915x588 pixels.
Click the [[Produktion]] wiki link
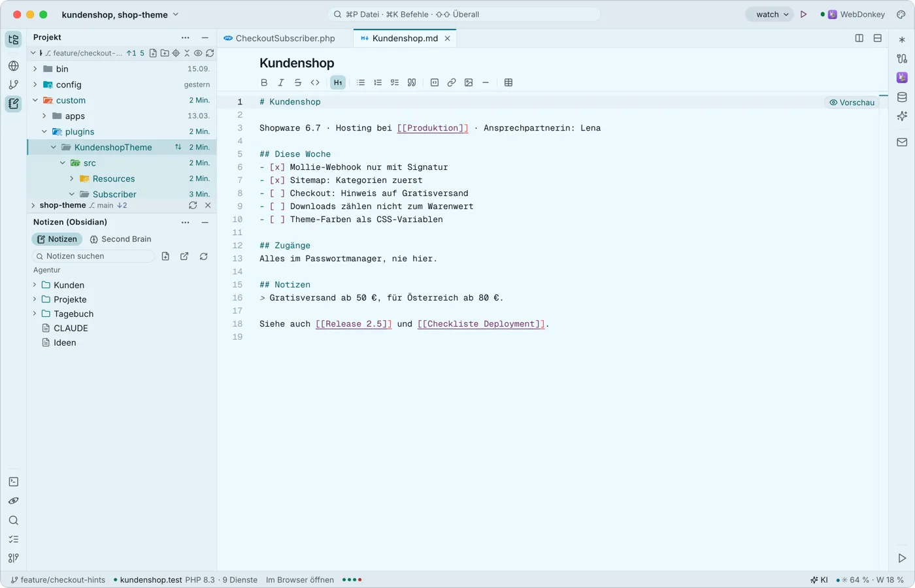point(433,128)
